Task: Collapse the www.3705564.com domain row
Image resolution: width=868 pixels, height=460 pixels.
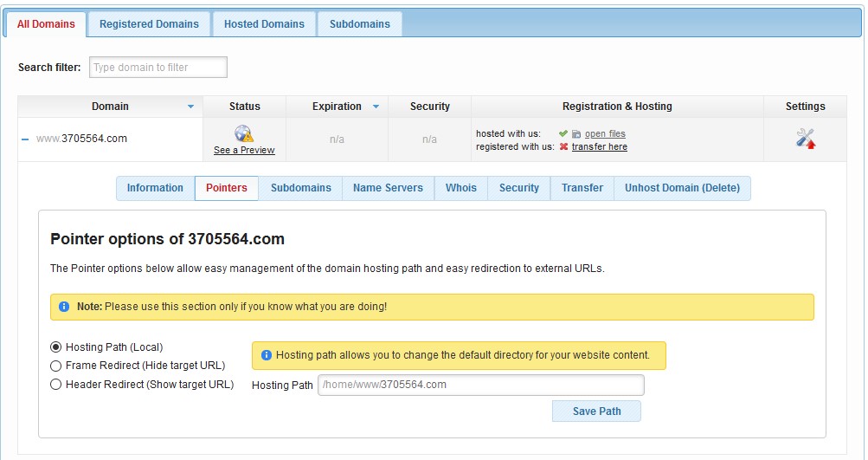Action: click(25, 139)
